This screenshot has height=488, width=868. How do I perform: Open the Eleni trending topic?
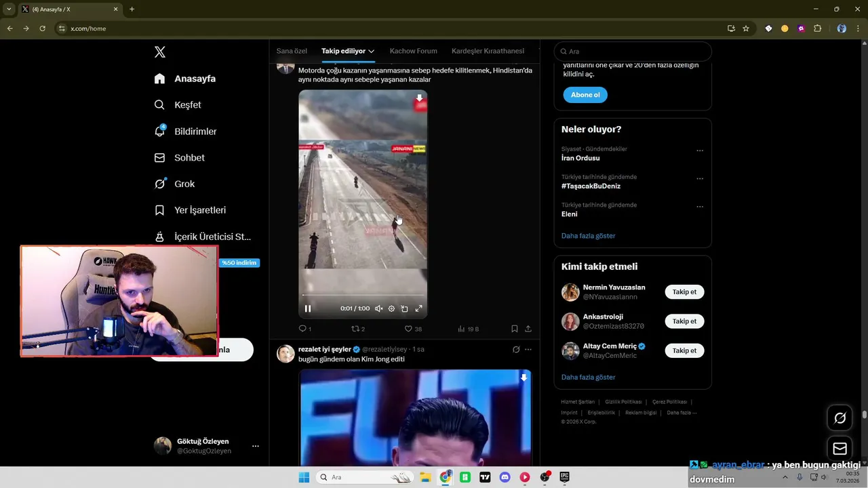click(570, 214)
